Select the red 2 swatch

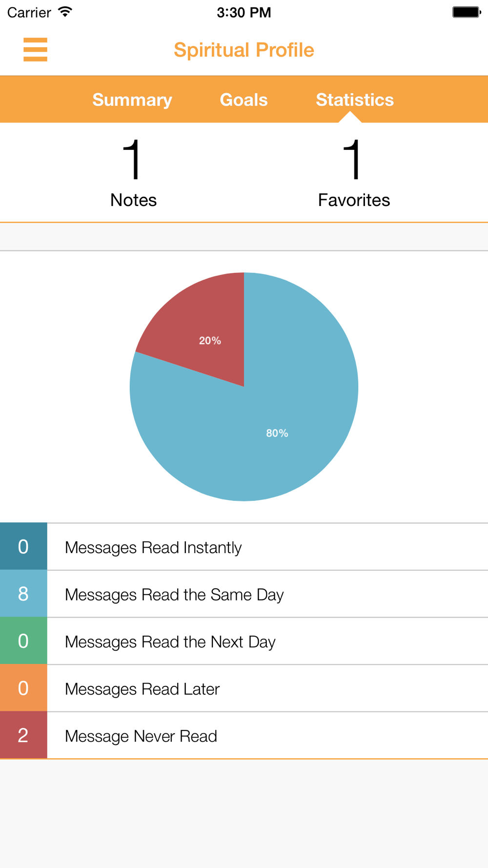[23, 735]
